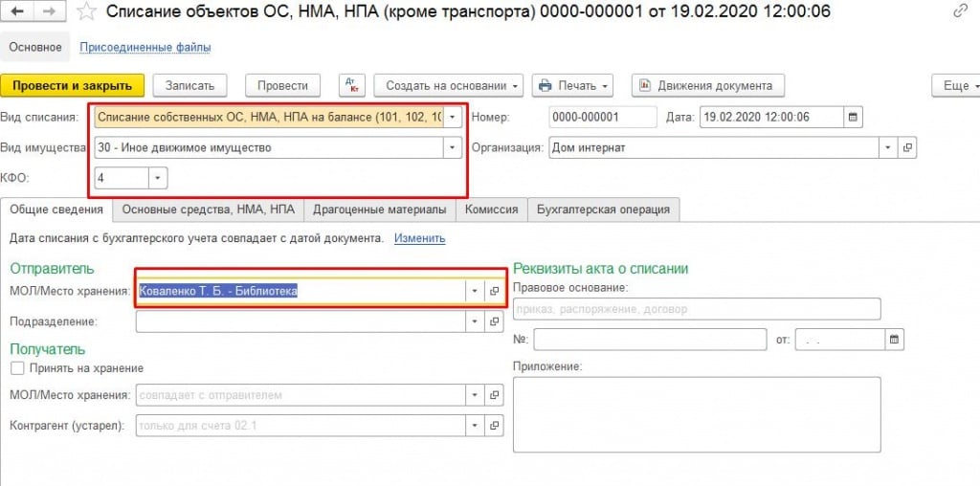Toggle Принять на хранение checkbox

coord(17,368)
